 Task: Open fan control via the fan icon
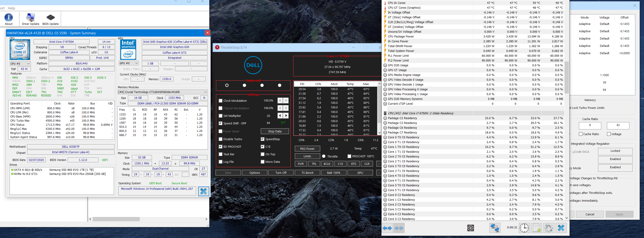471,228
